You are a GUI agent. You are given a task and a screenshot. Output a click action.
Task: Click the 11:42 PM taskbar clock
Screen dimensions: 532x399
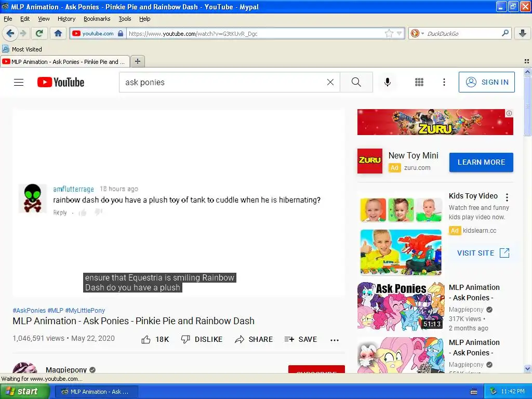[513, 392]
